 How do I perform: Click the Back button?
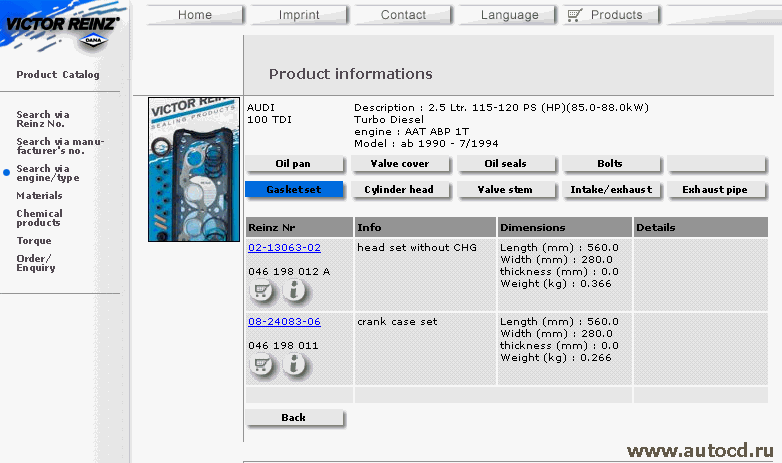tap(294, 418)
